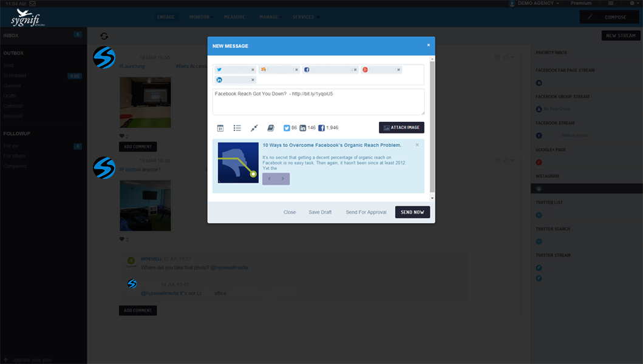Click the shrink link arrows icon
Screen dimensions: 643x364
pos(254,128)
